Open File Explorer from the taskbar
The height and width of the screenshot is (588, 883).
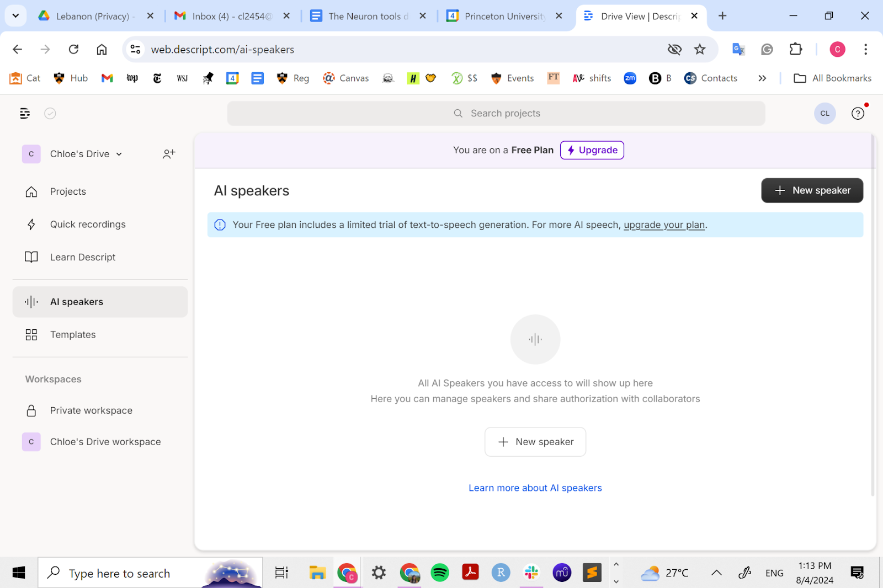[x=317, y=573]
